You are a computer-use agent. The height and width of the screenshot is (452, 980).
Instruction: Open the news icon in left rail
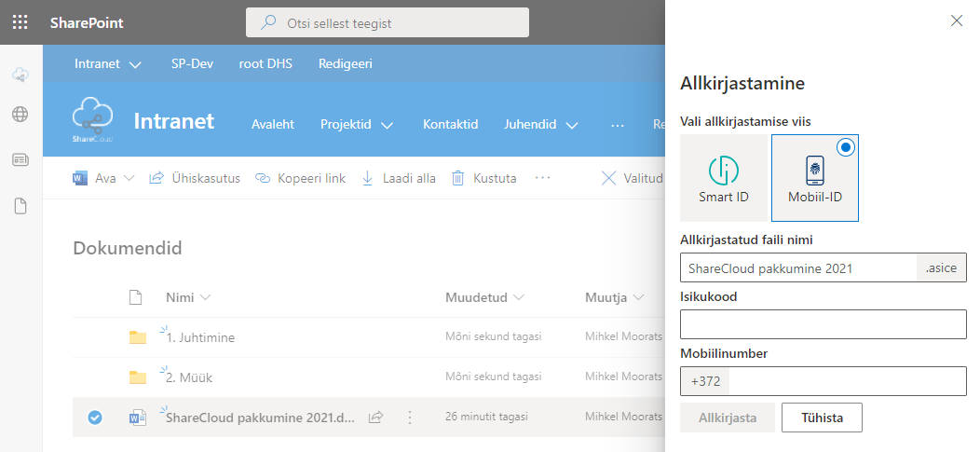point(20,160)
